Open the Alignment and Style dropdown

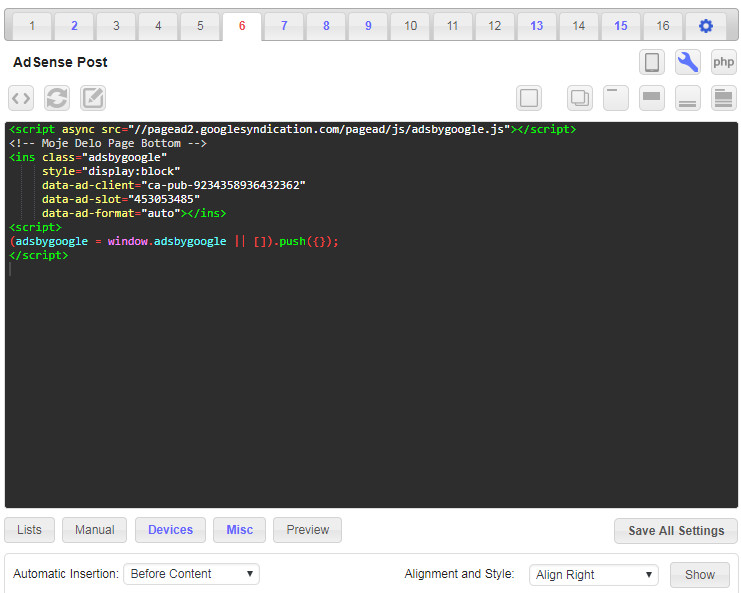pyautogui.click(x=593, y=575)
